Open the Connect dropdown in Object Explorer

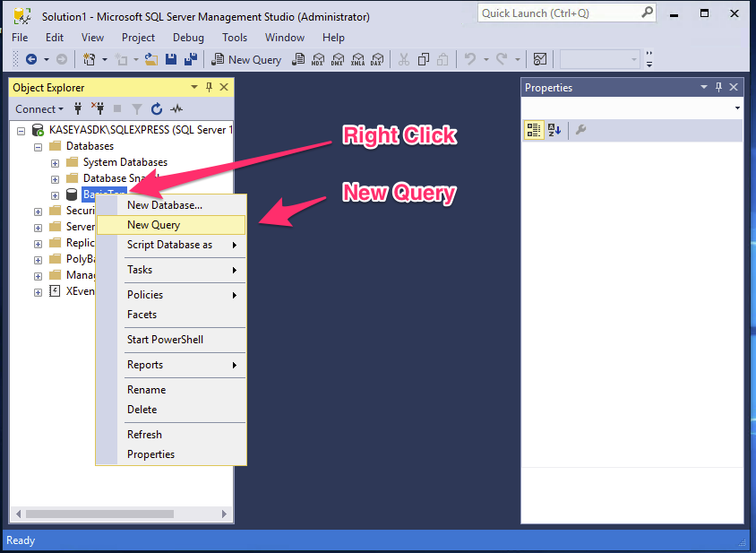click(x=39, y=109)
